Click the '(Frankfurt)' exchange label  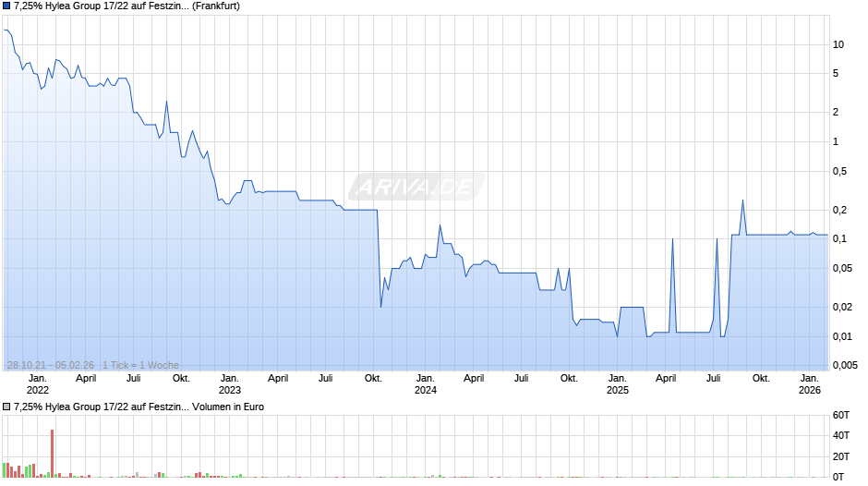coord(216,6)
